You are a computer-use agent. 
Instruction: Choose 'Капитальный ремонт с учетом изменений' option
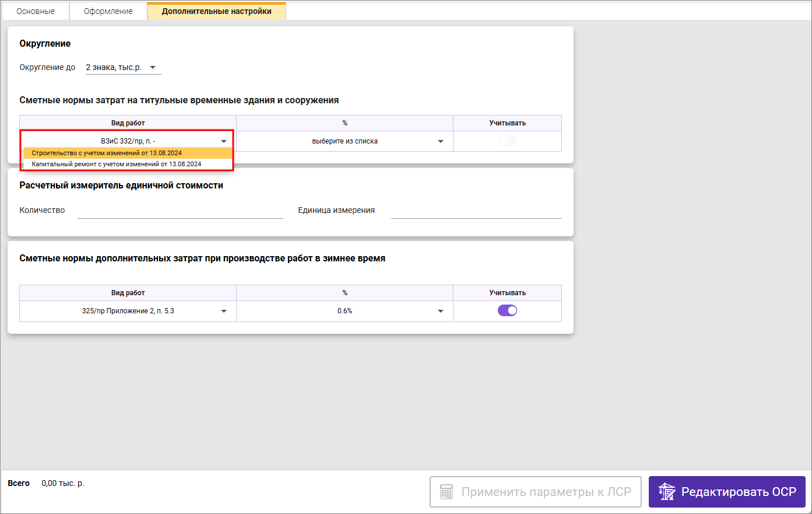(x=117, y=164)
